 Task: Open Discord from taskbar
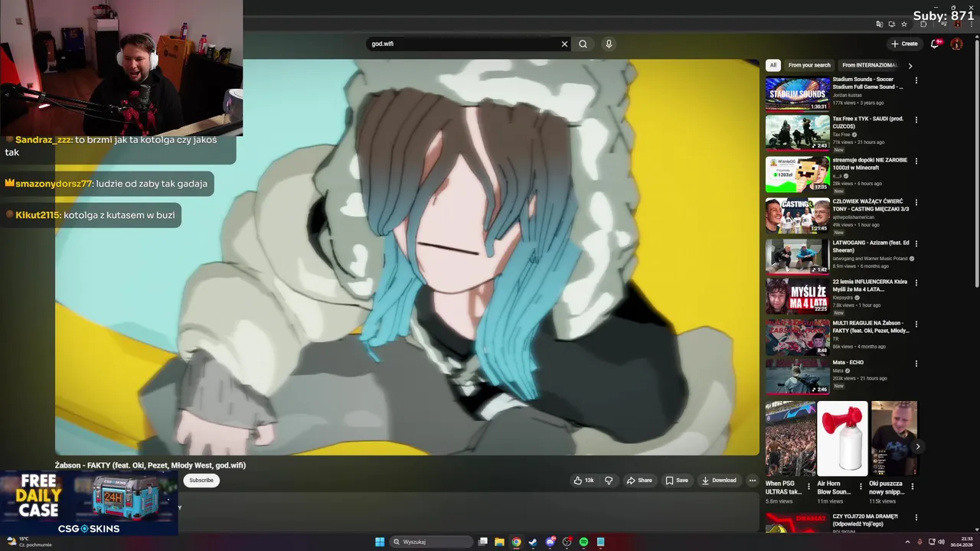coord(550,542)
